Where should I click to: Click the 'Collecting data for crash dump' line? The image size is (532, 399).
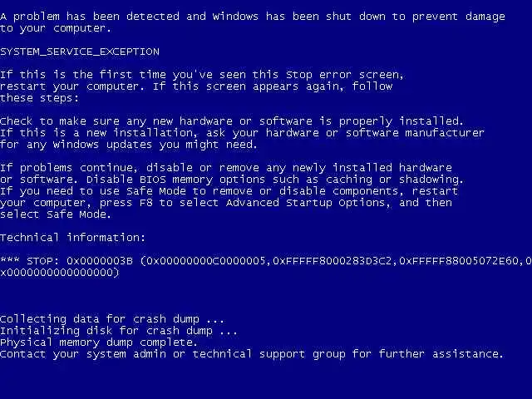point(112,319)
